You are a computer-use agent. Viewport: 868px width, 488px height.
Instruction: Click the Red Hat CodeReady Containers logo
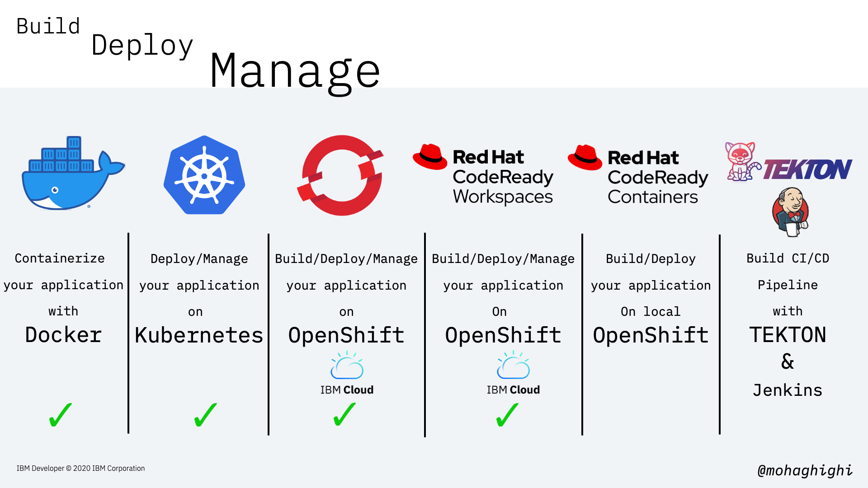tap(638, 175)
